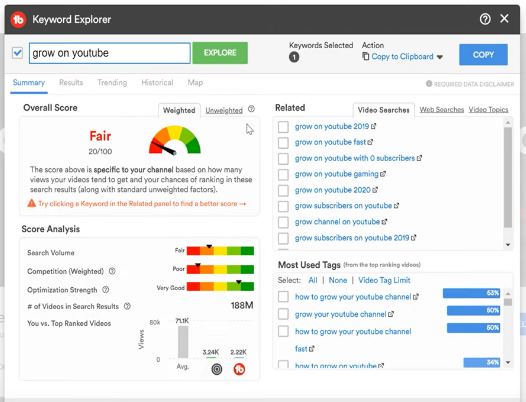Select the Weighted score tab
This screenshot has height=402, width=526.
179,110
